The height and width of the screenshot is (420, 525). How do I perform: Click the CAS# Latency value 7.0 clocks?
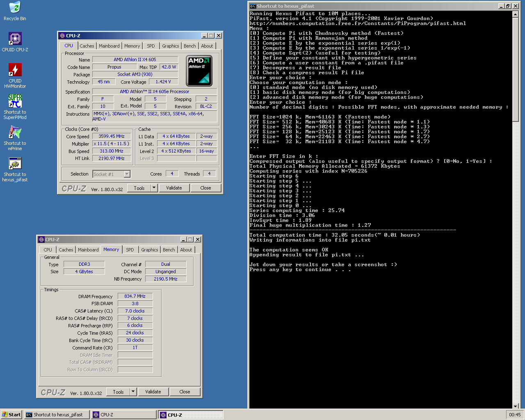(x=135, y=311)
